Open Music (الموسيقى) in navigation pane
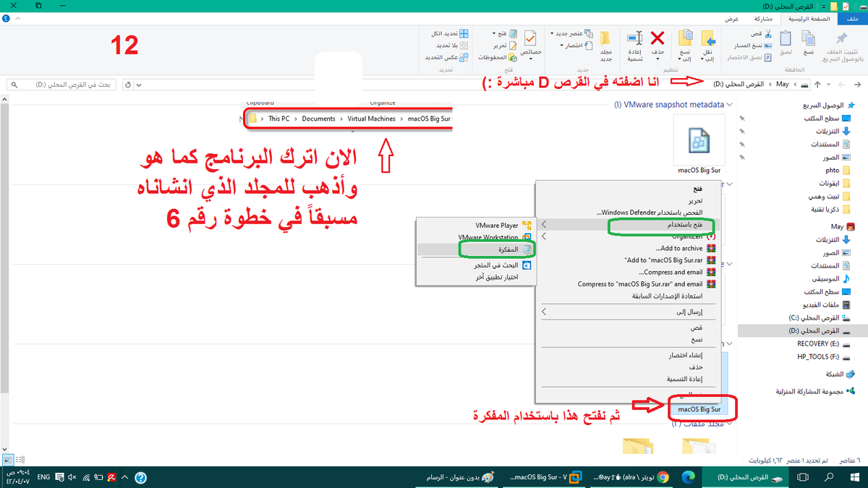 coord(831,278)
